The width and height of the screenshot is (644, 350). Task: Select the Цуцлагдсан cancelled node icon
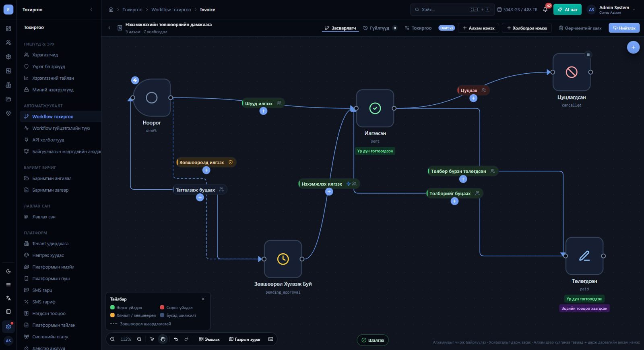pos(572,72)
